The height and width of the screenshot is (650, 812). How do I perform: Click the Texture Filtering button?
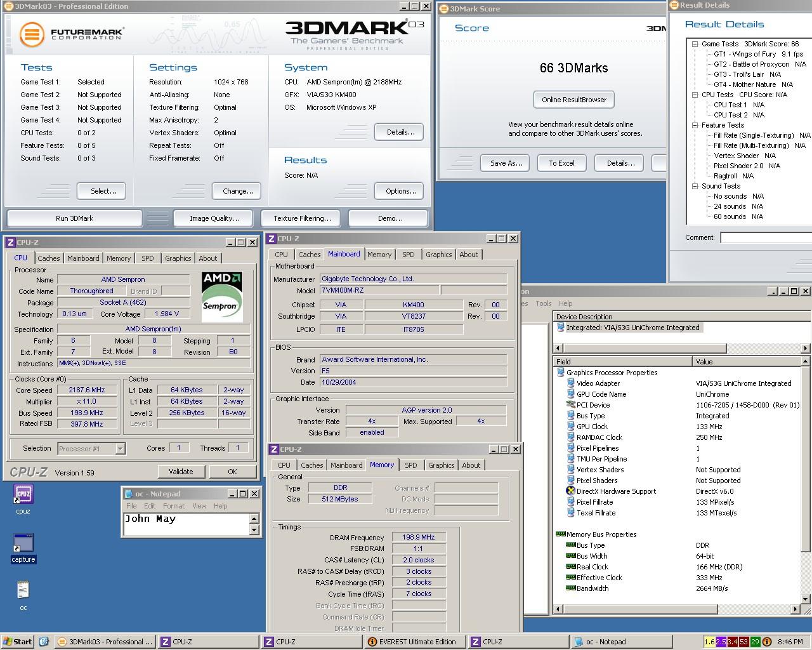click(x=302, y=218)
